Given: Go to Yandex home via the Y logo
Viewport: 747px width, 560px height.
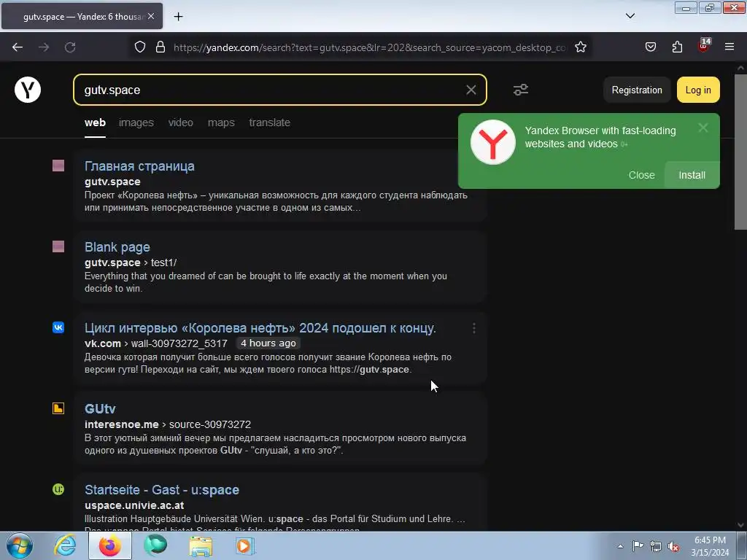Looking at the screenshot, I should pos(28,90).
